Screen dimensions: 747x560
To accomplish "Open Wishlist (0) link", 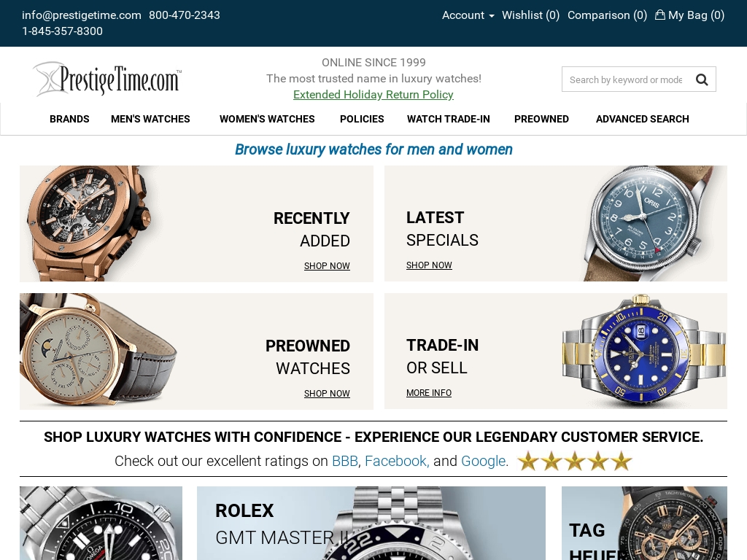I will pyautogui.click(x=531, y=15).
